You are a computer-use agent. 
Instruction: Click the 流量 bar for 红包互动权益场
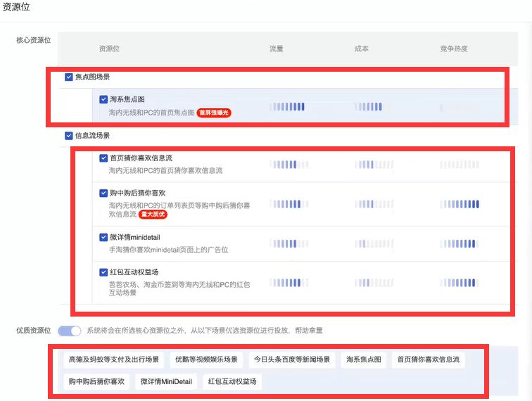pos(289,283)
